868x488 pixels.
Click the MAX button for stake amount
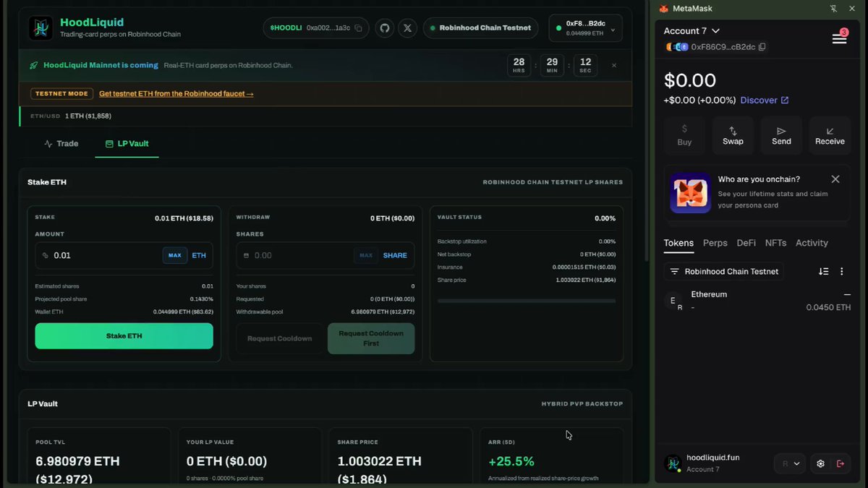pyautogui.click(x=175, y=255)
